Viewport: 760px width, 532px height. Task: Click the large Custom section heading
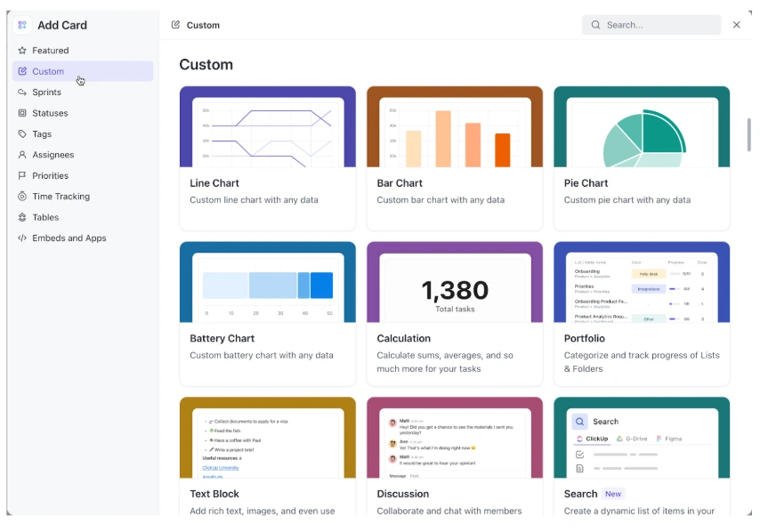[x=206, y=64]
